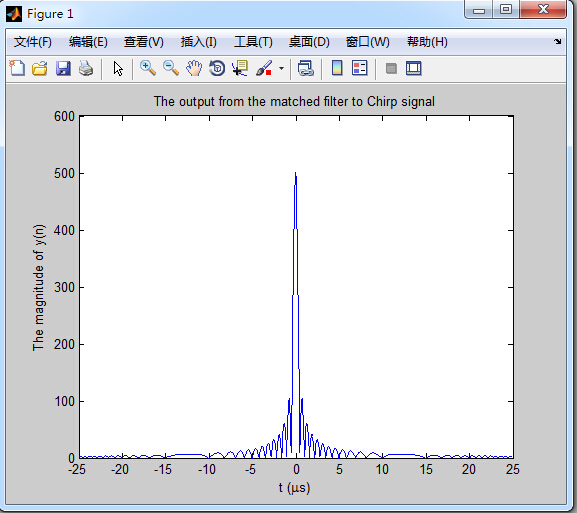
Task: Save figure with the floppy disk icon
Action: (63, 68)
